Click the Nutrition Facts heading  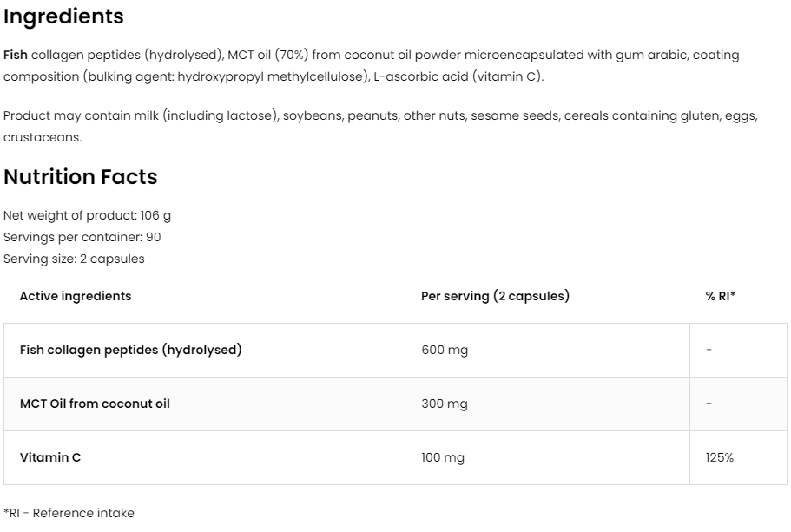80,177
